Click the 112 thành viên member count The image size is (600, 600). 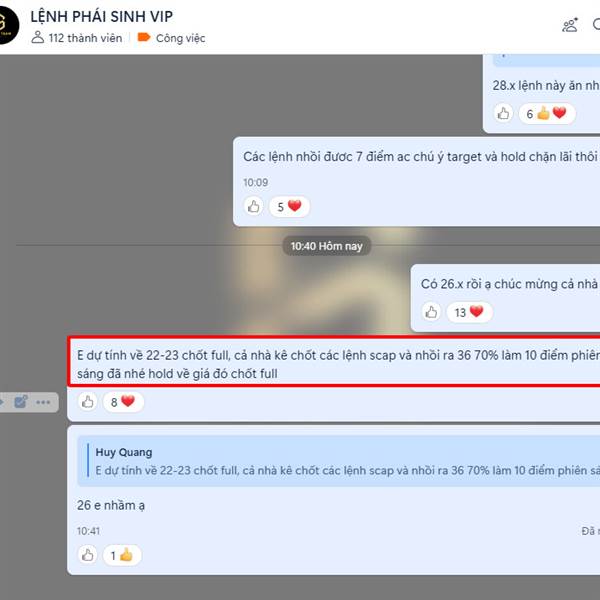tap(77, 38)
